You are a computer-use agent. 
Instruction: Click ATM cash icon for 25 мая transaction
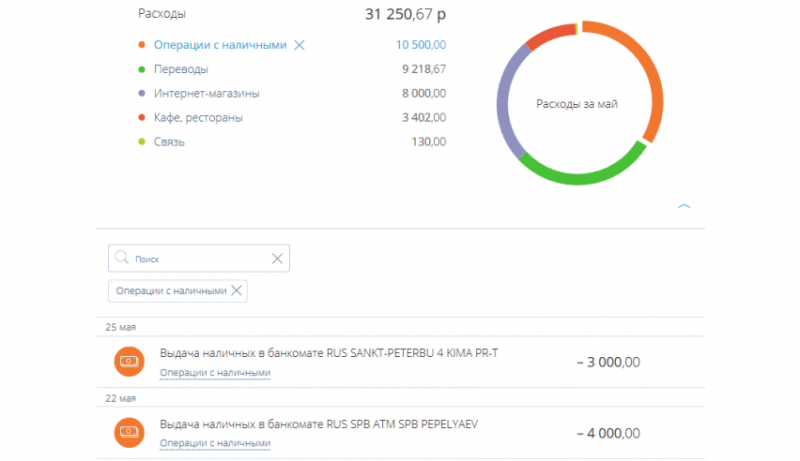point(128,361)
